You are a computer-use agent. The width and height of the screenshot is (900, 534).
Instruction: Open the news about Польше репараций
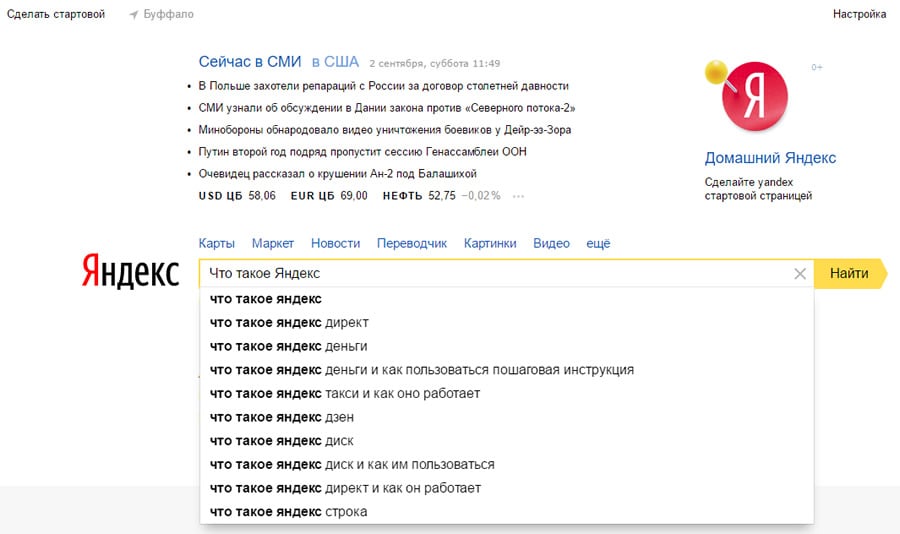coord(383,86)
